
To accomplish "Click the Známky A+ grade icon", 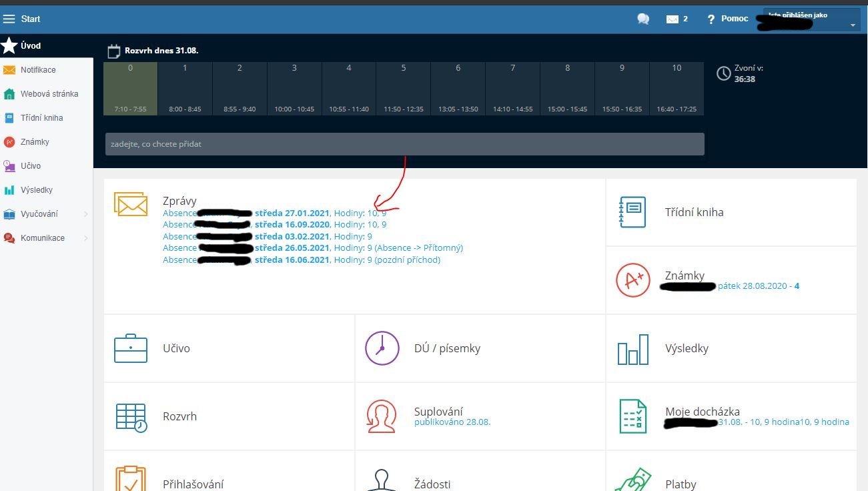I will pyautogui.click(x=632, y=280).
